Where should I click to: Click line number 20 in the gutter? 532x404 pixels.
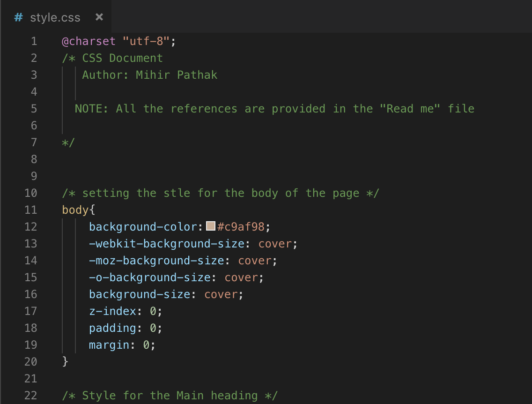(x=30, y=362)
